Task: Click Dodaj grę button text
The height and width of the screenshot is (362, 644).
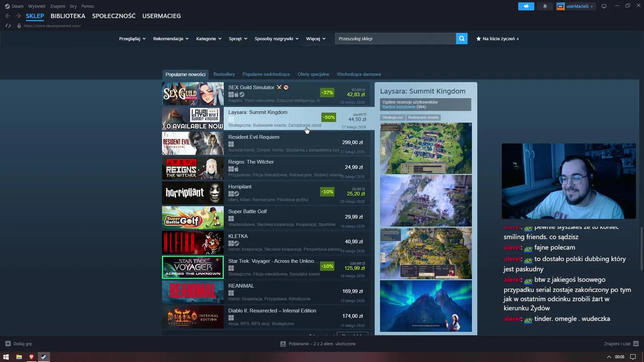Action: coord(23,344)
